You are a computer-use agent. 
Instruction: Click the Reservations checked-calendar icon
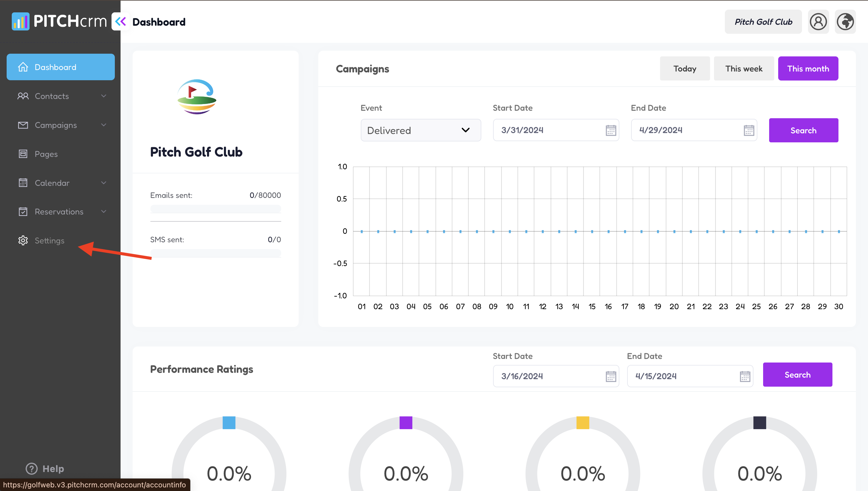[x=23, y=212]
